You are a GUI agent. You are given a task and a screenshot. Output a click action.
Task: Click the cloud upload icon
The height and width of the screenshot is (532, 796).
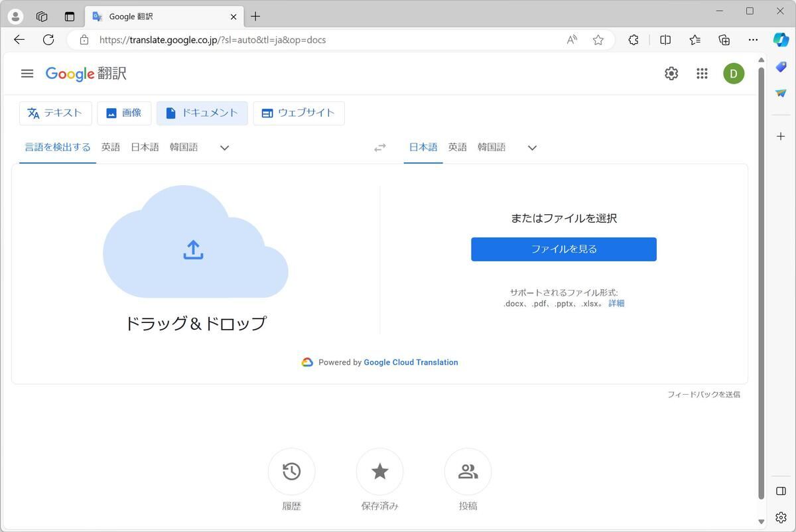193,249
